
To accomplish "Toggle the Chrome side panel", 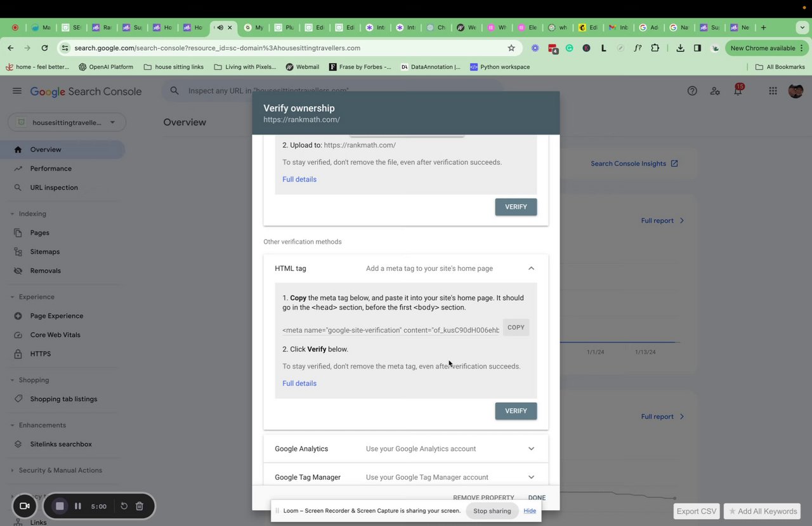I will coord(697,48).
